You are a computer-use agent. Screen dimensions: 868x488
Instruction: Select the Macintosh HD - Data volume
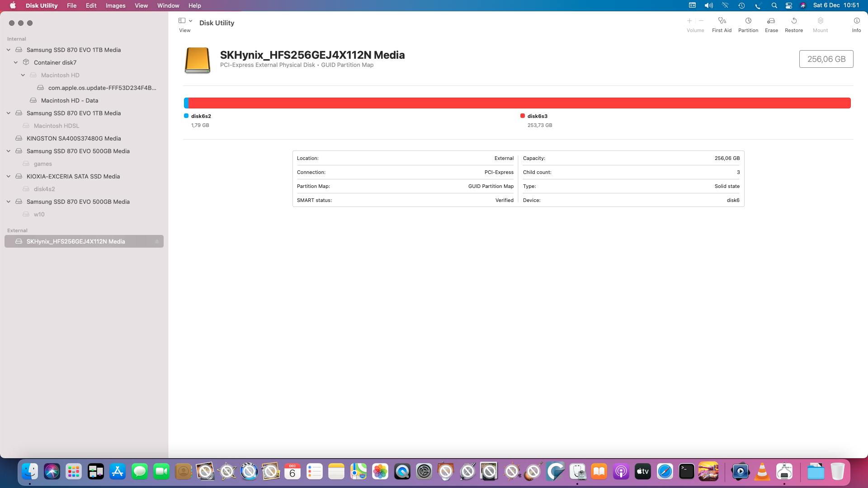click(x=69, y=100)
